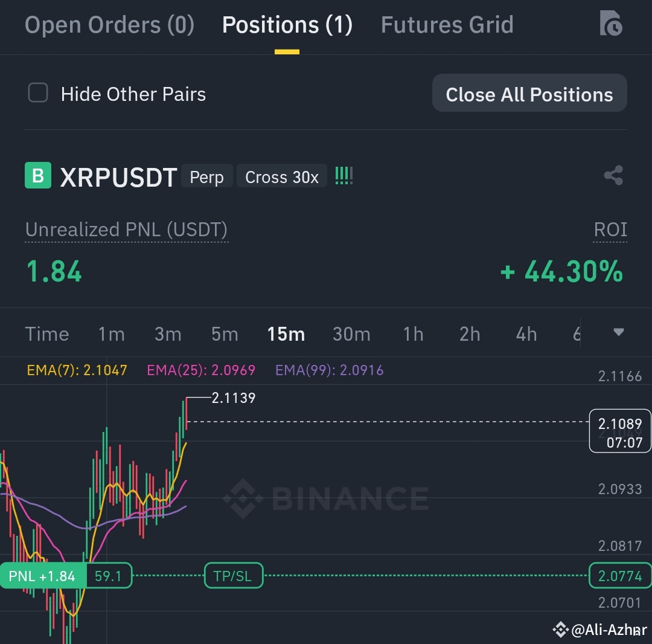Tap the + 44.30% ROI value
Screen dimensions: 652x644
click(562, 272)
